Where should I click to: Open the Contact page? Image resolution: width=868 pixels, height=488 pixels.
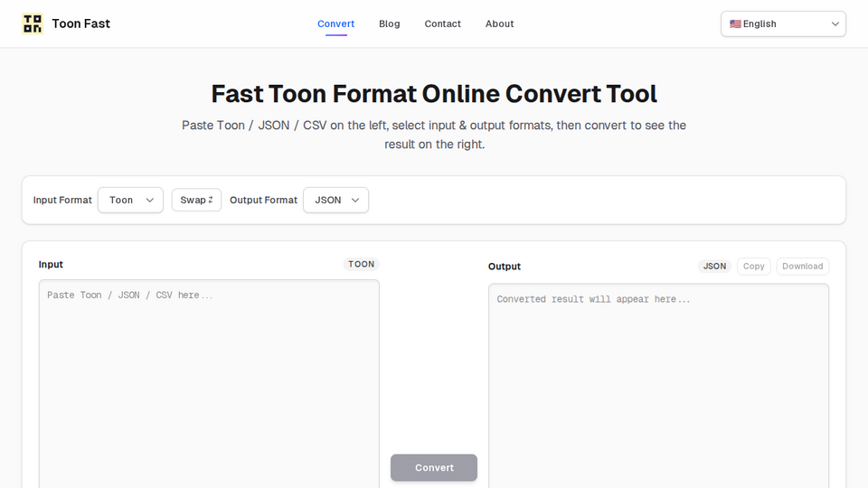click(x=442, y=23)
